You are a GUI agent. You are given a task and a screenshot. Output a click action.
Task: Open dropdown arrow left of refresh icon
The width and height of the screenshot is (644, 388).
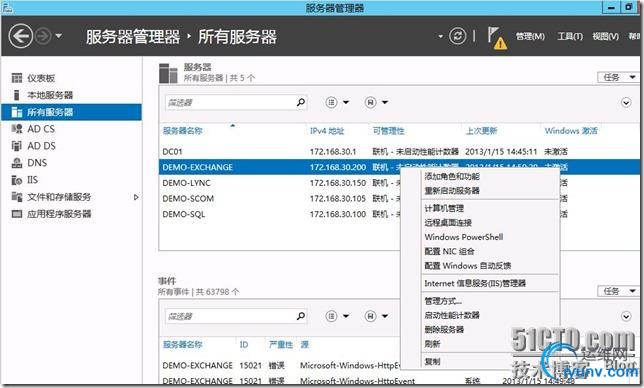pyautogui.click(x=440, y=37)
